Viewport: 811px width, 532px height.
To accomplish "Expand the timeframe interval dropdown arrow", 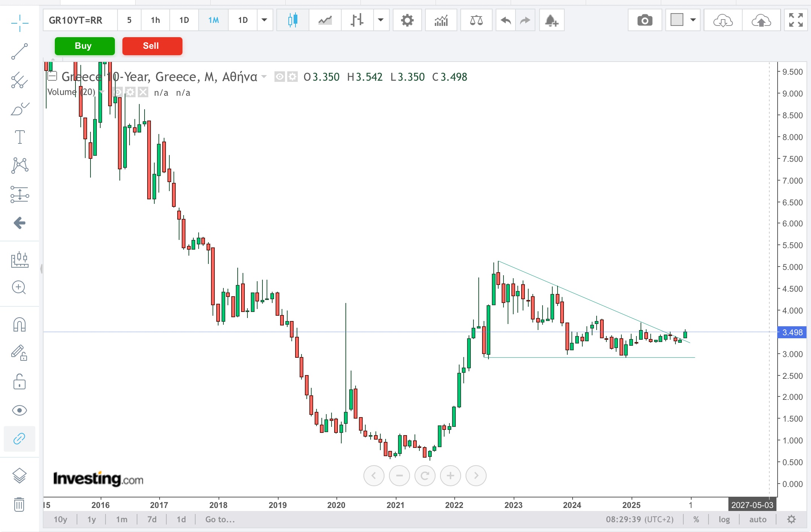I will pyautogui.click(x=264, y=20).
